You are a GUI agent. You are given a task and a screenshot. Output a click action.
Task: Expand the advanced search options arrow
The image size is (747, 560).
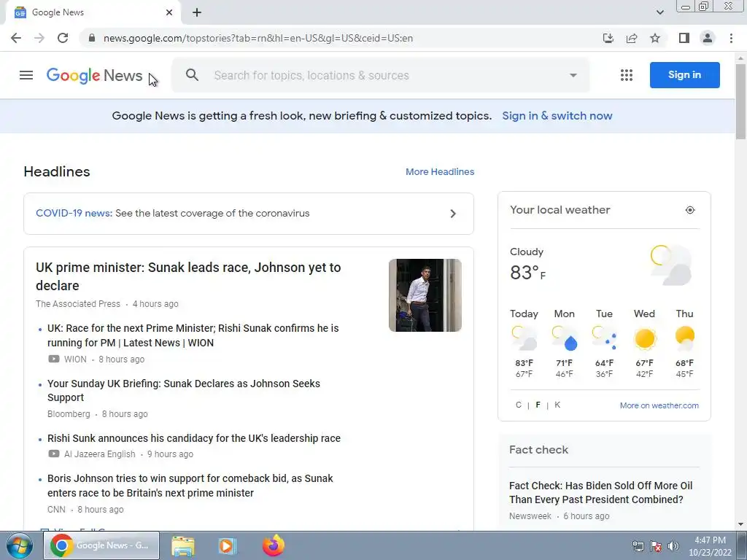click(573, 75)
